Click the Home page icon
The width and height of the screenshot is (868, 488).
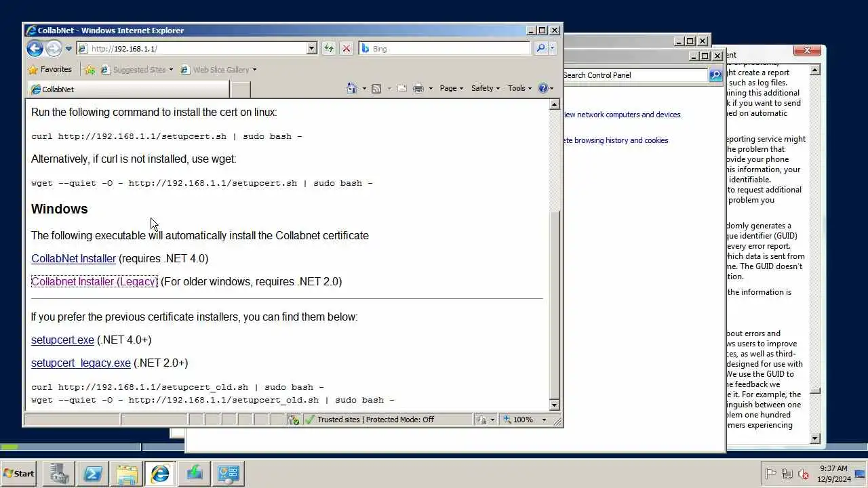click(x=351, y=88)
